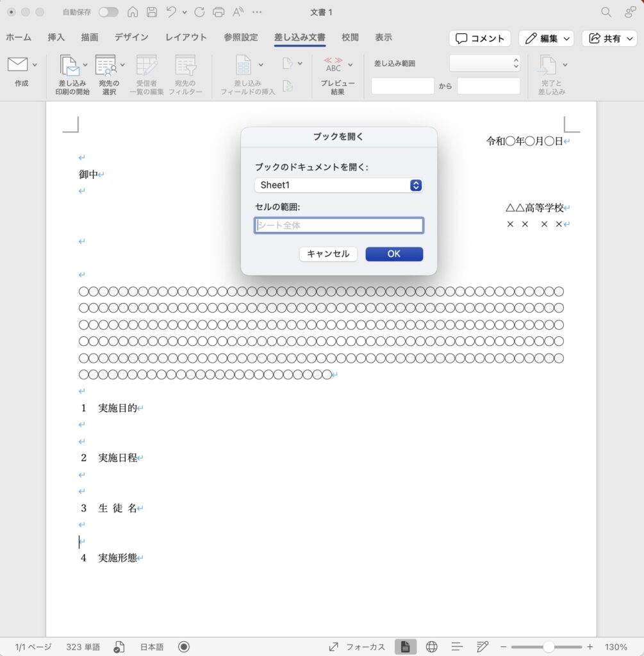Click the 宛先の選択 recipients icon
644x656 pixels.
point(106,66)
